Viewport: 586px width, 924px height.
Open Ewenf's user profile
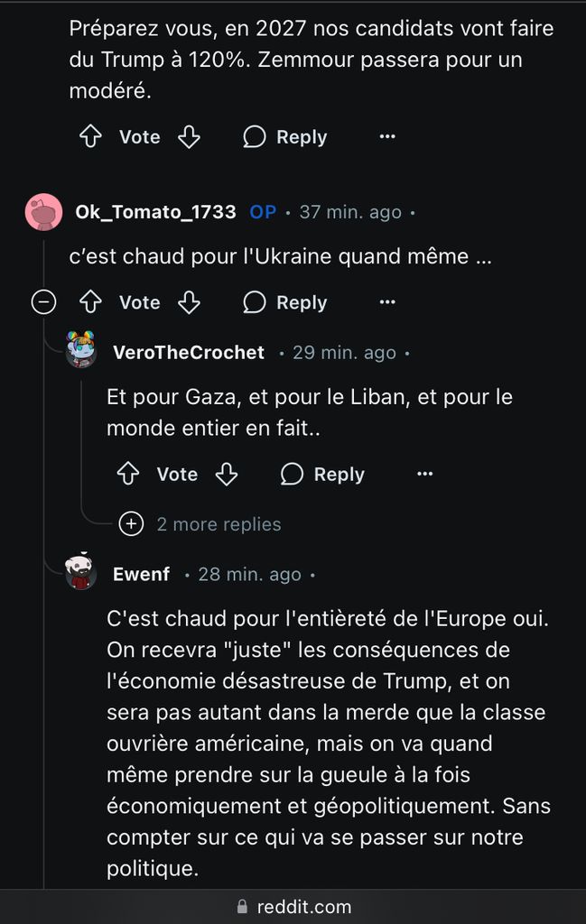[x=141, y=574]
